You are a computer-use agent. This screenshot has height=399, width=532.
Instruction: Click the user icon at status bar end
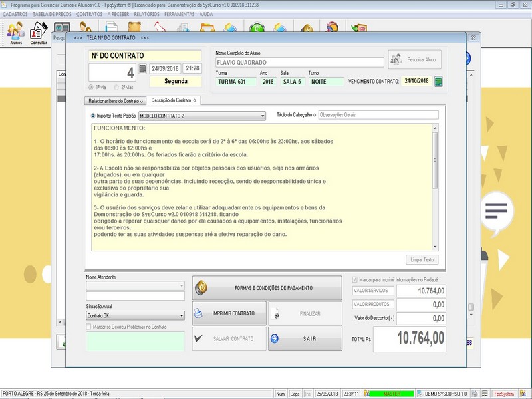point(523,394)
